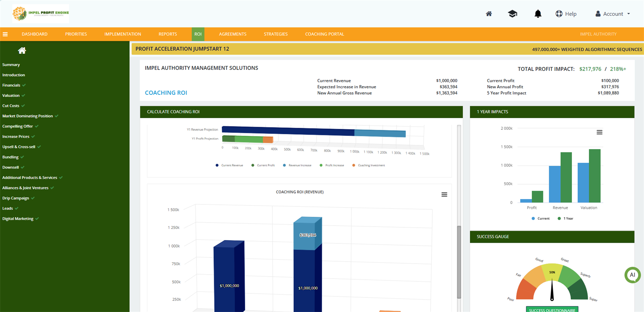Go to the Coaching Portal tab

[324, 34]
